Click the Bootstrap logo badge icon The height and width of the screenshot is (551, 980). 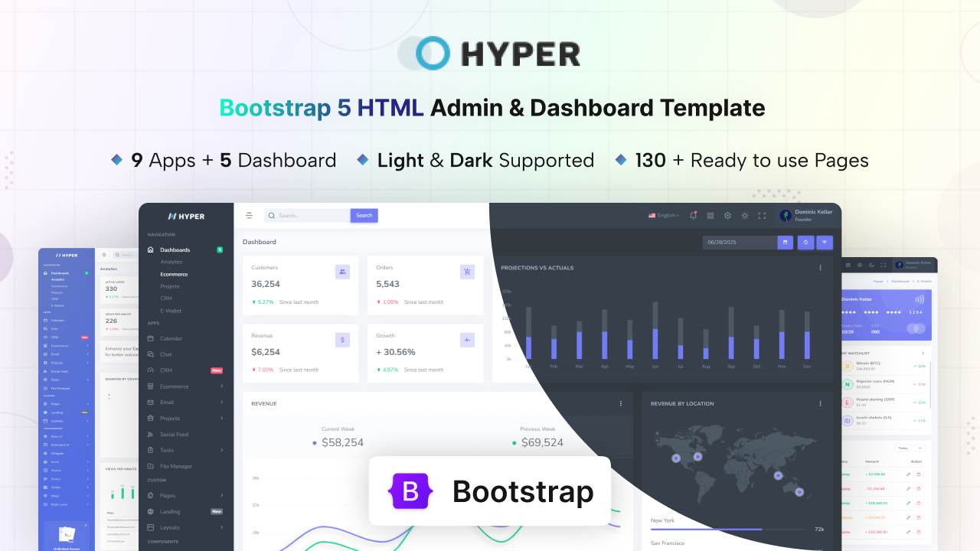click(410, 491)
